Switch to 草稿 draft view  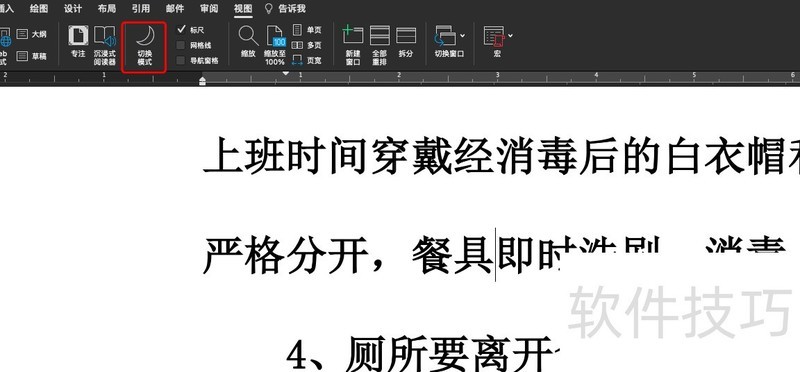point(32,56)
